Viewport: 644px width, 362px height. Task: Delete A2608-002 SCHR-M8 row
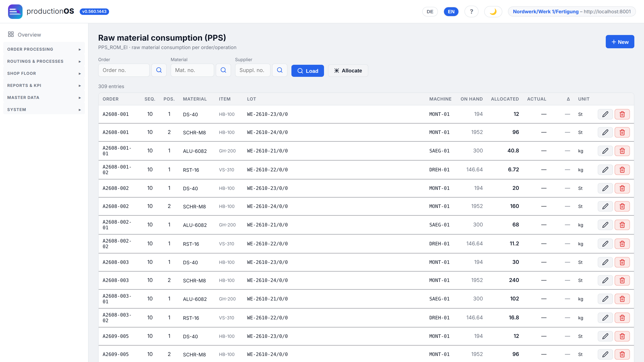click(x=622, y=206)
